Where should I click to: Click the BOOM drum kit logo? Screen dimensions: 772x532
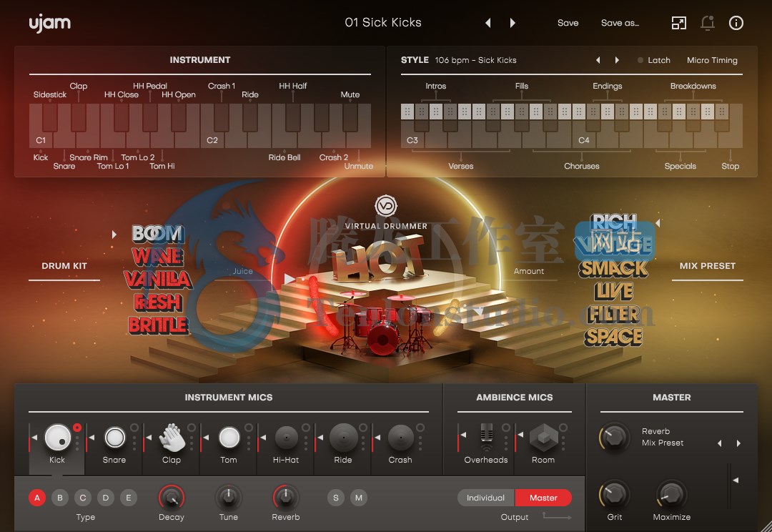pyautogui.click(x=157, y=233)
